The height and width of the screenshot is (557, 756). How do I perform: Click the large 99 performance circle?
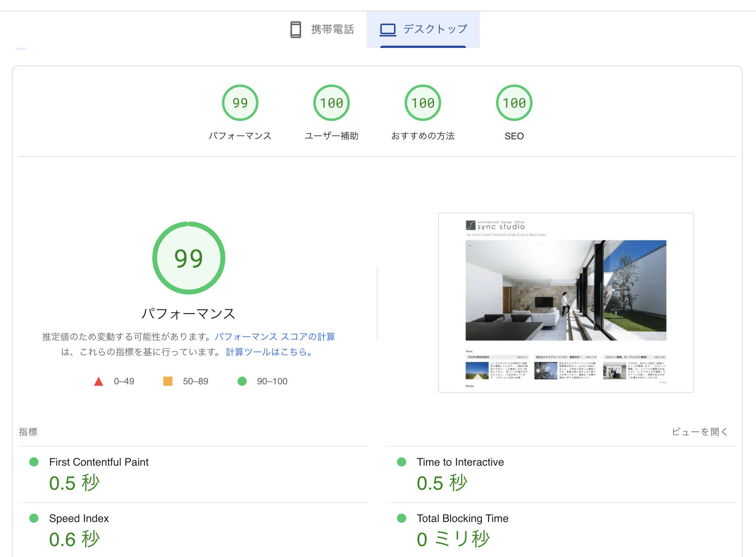188,258
